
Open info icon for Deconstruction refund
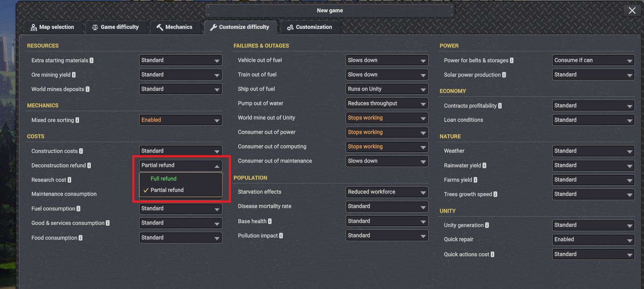click(89, 166)
